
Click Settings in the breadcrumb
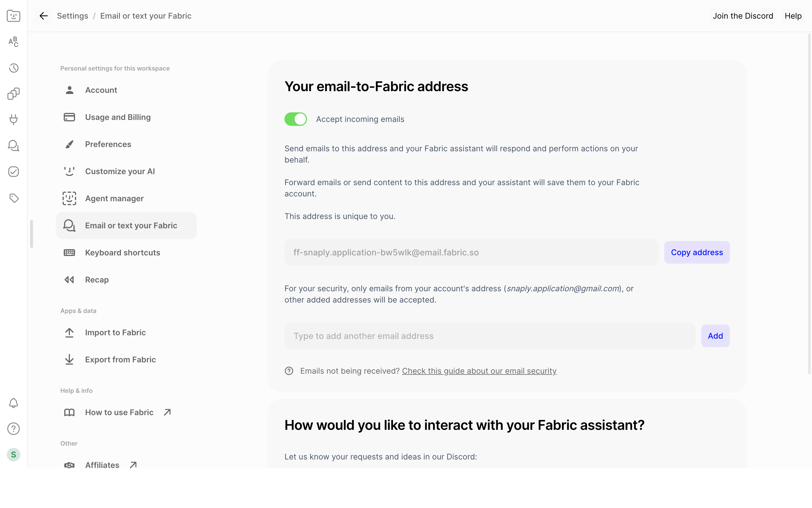pyautogui.click(x=72, y=16)
